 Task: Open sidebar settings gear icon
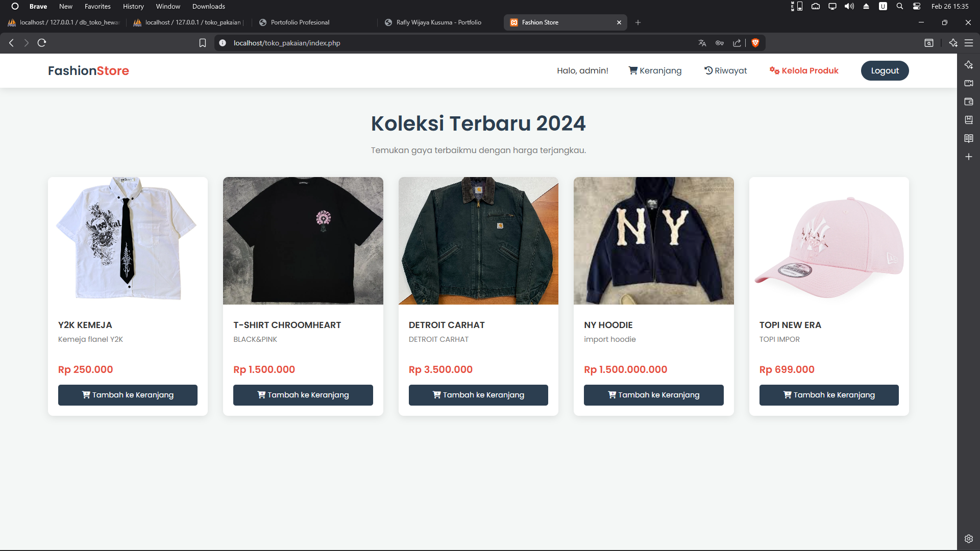click(x=969, y=539)
